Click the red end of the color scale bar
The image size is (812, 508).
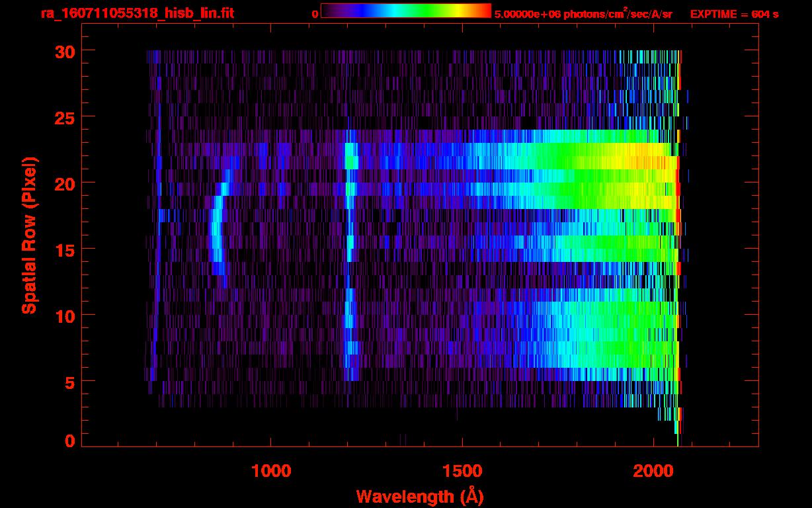click(x=487, y=11)
